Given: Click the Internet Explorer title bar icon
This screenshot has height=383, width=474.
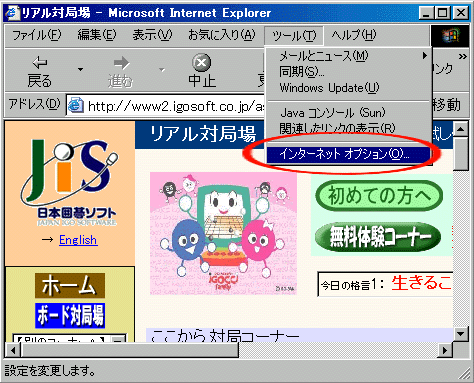Looking at the screenshot, I should coord(12,13).
